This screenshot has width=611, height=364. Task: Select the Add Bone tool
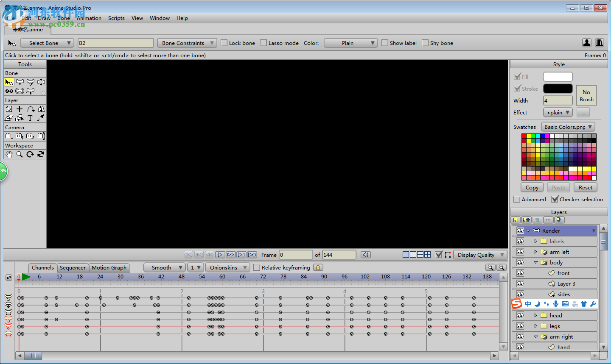click(x=20, y=82)
